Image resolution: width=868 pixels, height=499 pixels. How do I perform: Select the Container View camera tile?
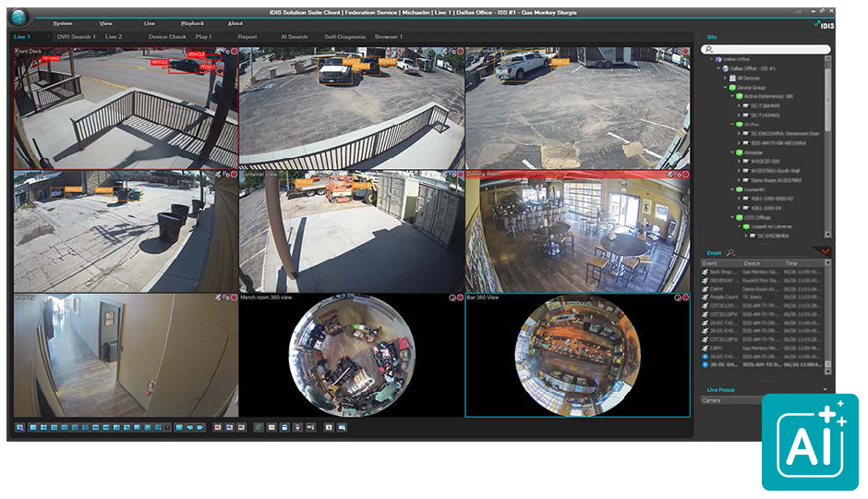coord(352,232)
